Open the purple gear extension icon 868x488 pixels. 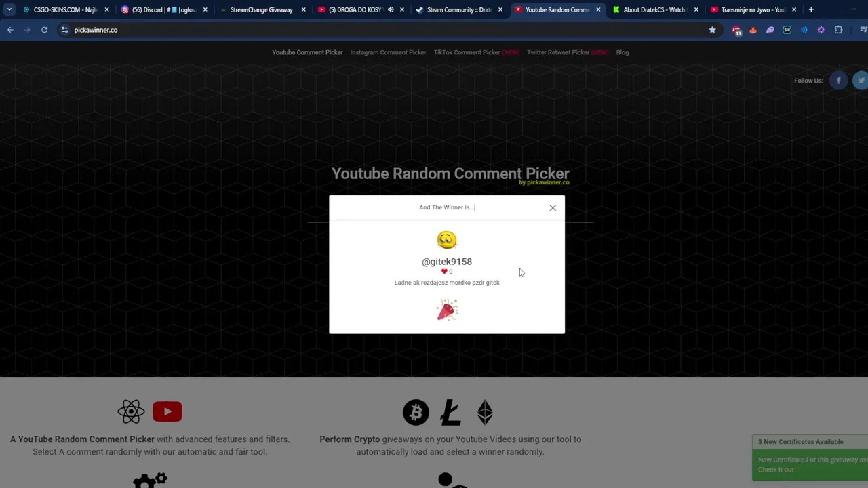point(821,30)
